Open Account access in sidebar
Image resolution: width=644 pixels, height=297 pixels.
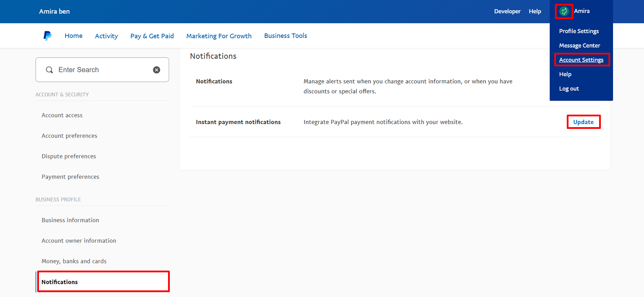point(62,115)
